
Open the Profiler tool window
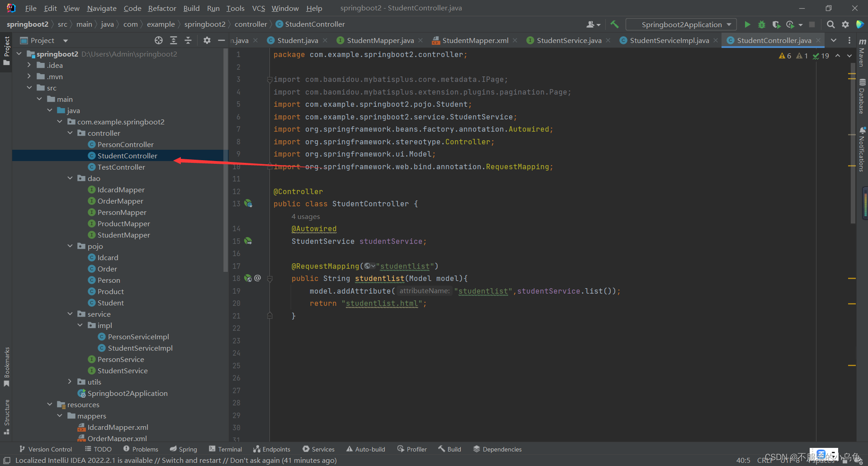(412, 449)
